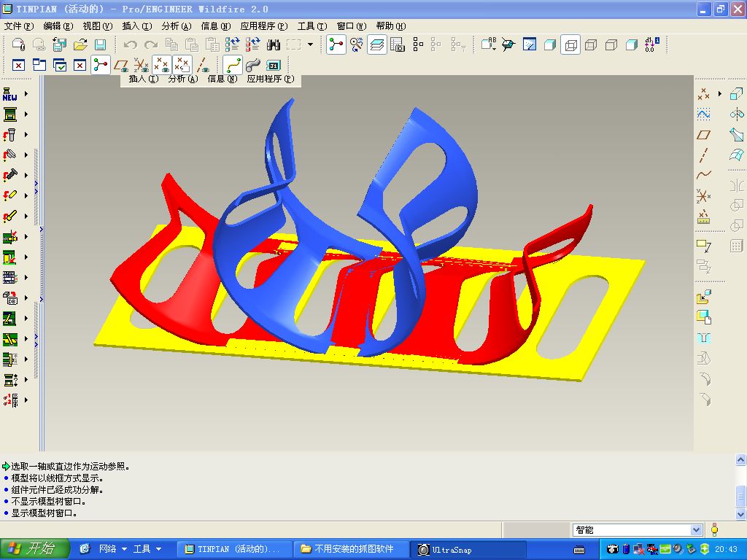Click the datum axis sketch tool
Viewport: 747px width, 560px height.
tap(704, 155)
